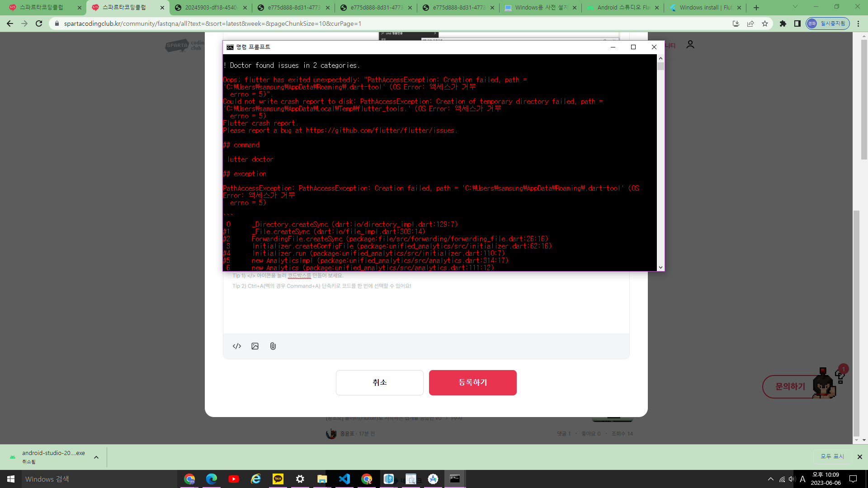Expand the android-studio download options chevron
Viewport: 868px width, 488px height.
coord(96,457)
